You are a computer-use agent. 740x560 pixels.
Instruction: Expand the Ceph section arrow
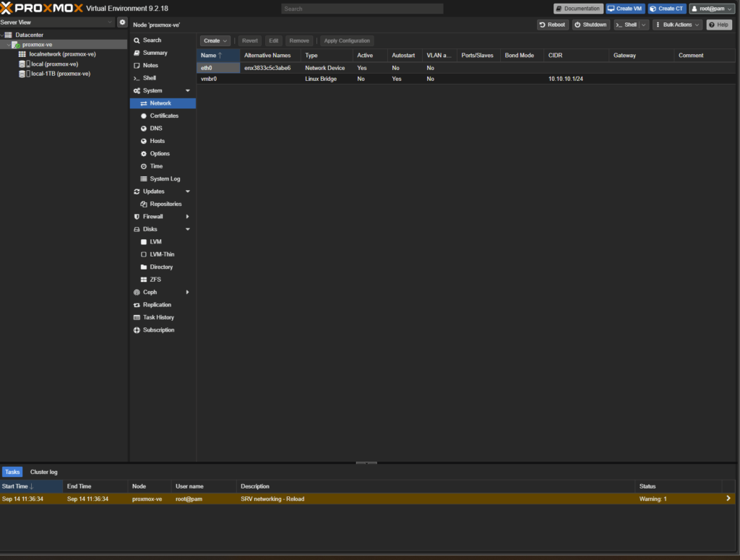point(188,292)
